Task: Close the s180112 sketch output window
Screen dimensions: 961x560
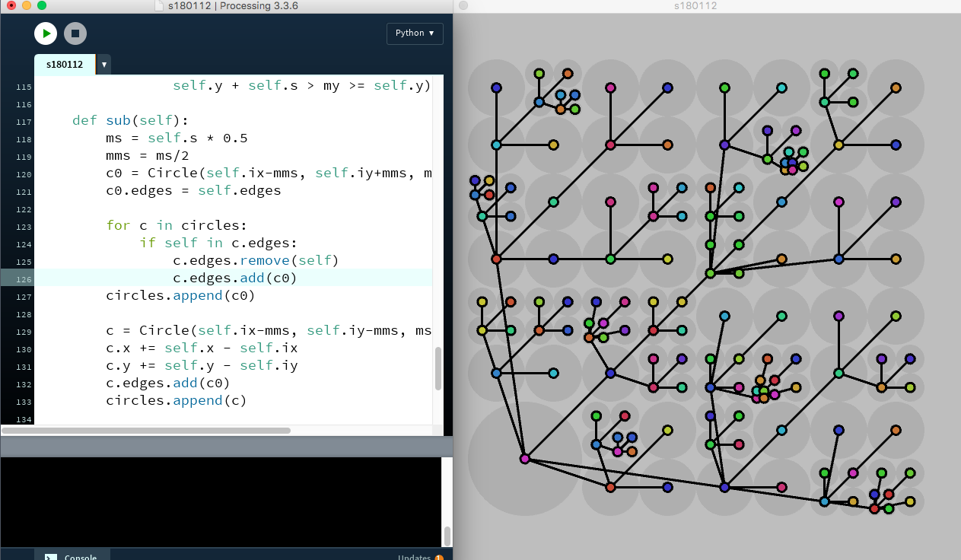Action: (x=463, y=5)
